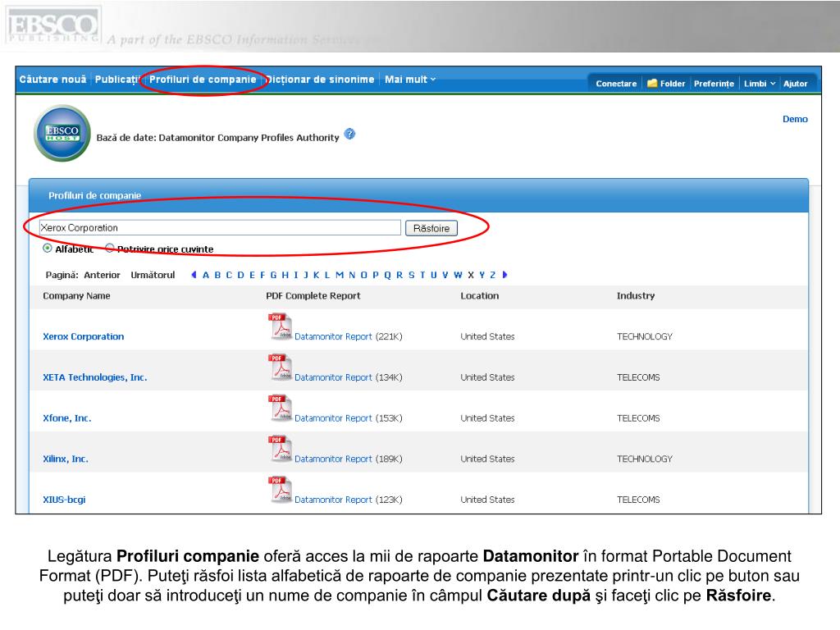Click the PDF Complete Report column header
840x630 pixels.
click(313, 295)
